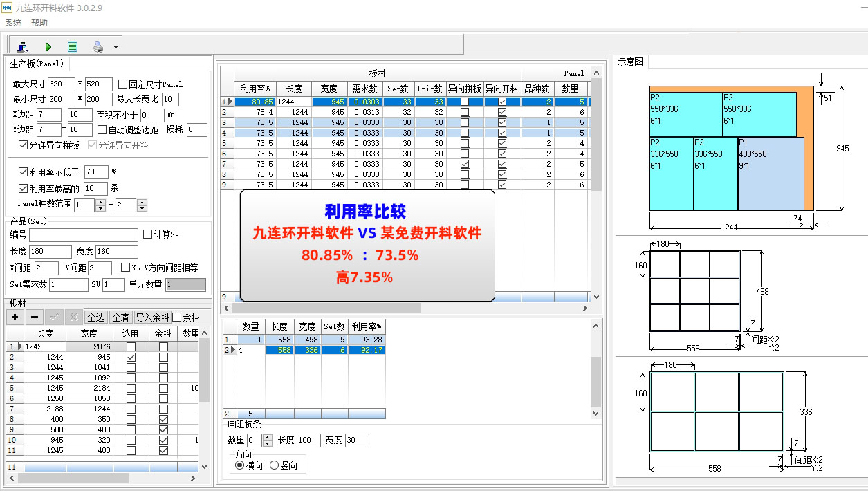
Task: Run calculation with the green play icon
Action: (x=48, y=47)
